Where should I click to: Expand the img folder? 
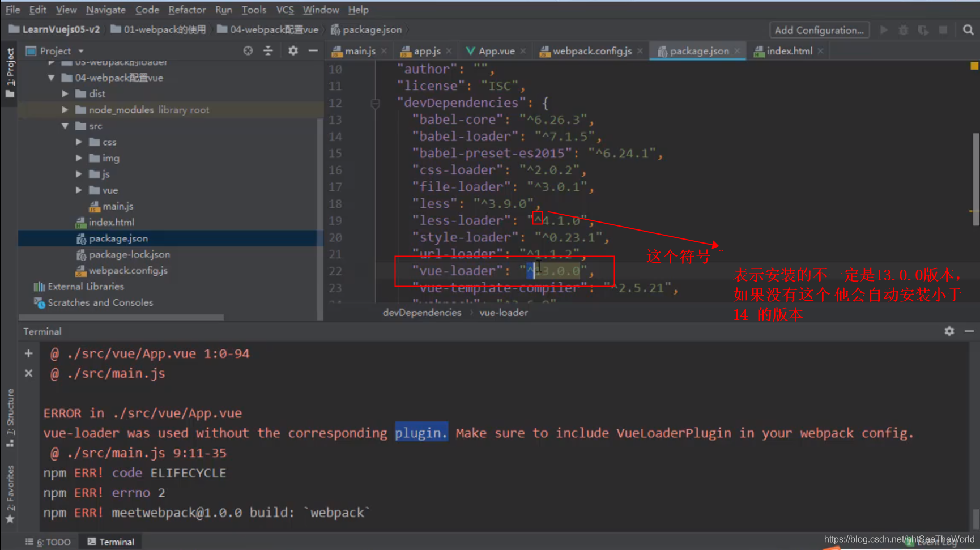point(79,158)
